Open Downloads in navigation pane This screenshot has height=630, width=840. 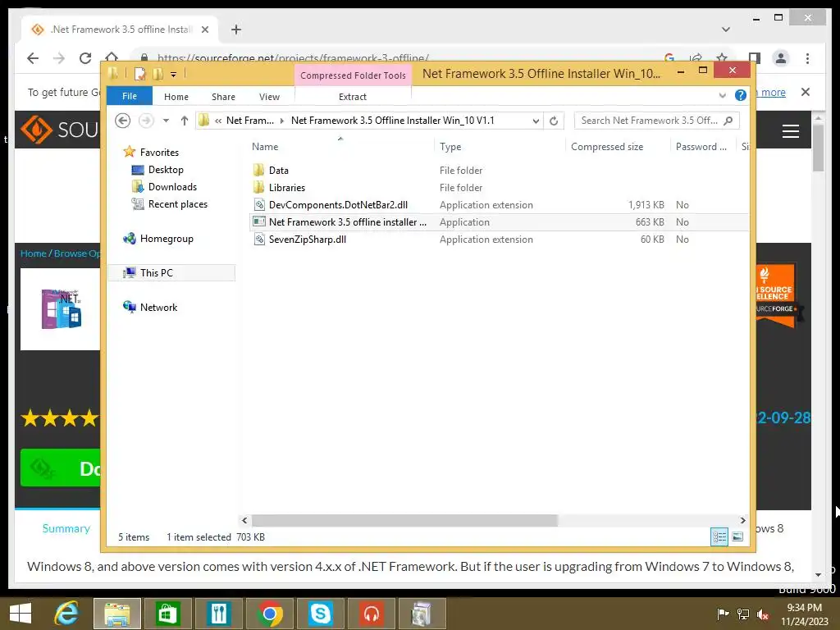pos(172,187)
